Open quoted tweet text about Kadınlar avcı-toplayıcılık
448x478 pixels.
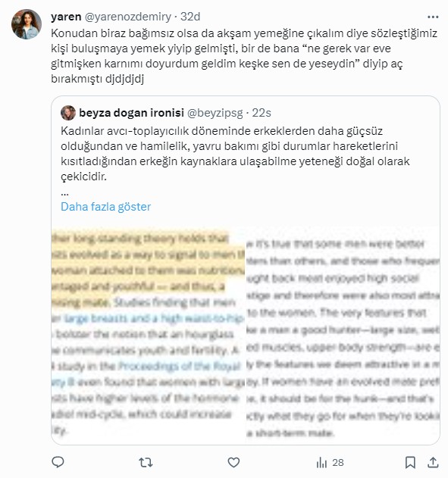(x=235, y=154)
